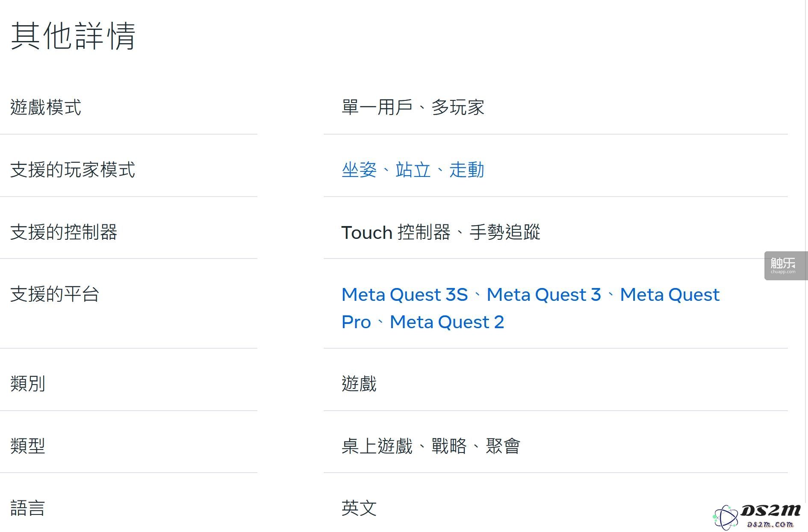This screenshot has height=532, width=808.
Task: Click the 英文 language value
Action: click(x=359, y=508)
